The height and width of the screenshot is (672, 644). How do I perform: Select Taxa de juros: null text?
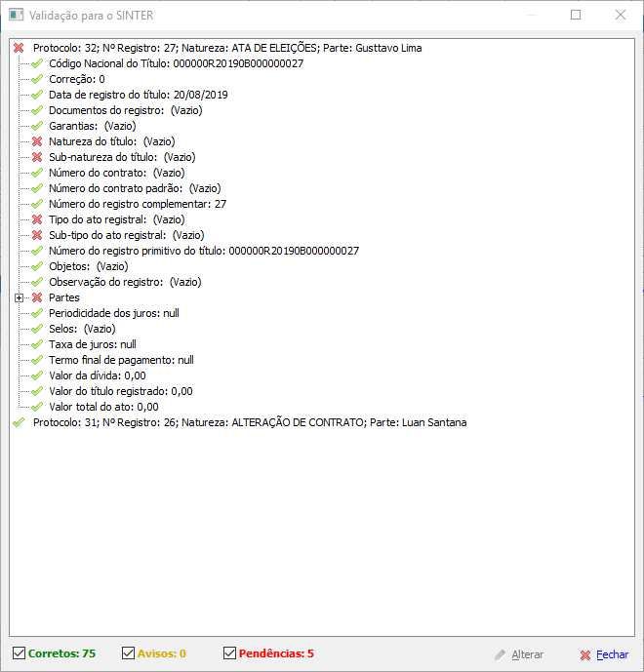93,344
